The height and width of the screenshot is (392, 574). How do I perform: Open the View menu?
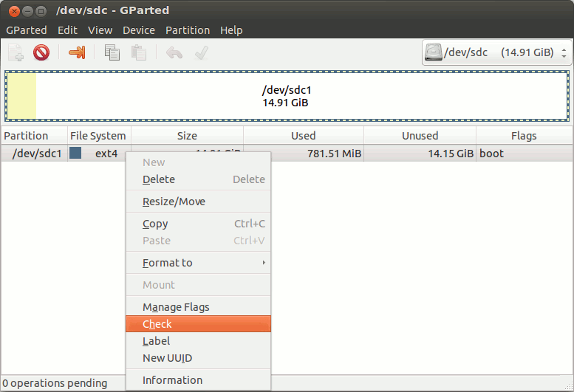click(x=100, y=30)
